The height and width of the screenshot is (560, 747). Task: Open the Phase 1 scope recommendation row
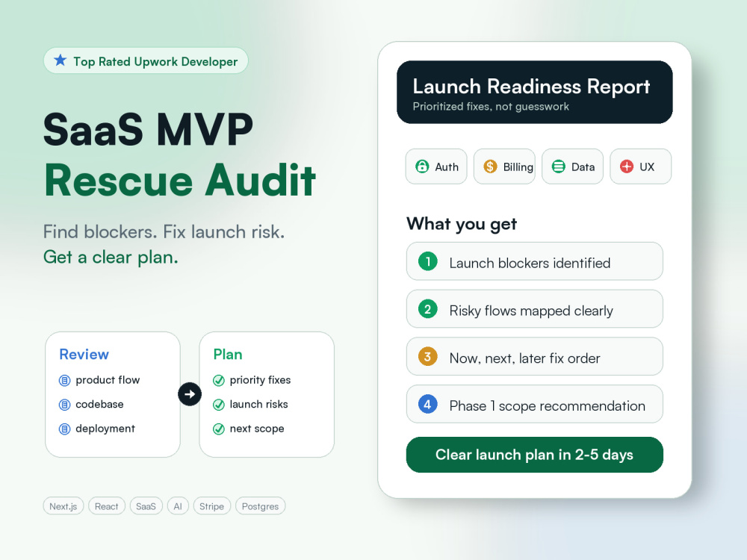(535, 404)
